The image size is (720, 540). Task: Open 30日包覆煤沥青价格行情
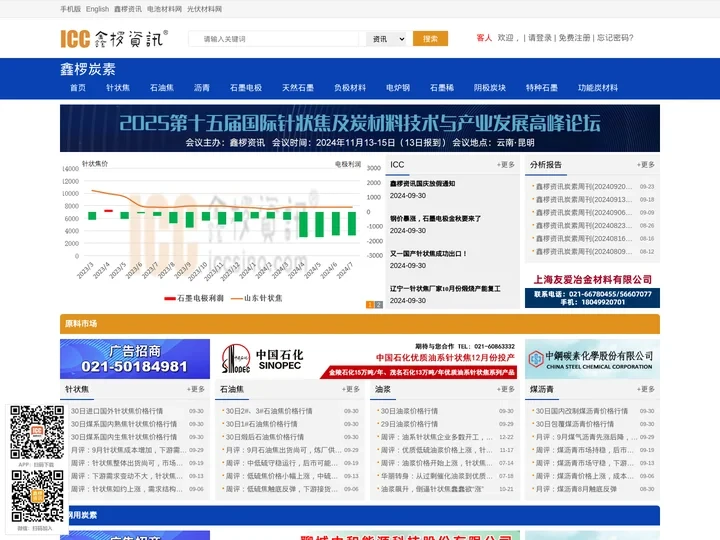coord(574,424)
